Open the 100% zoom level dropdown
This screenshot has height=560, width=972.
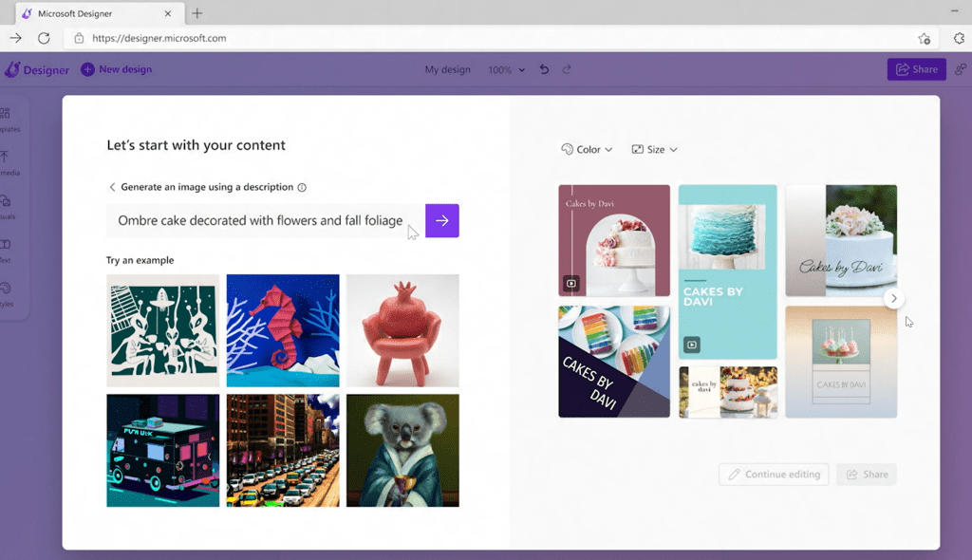506,70
